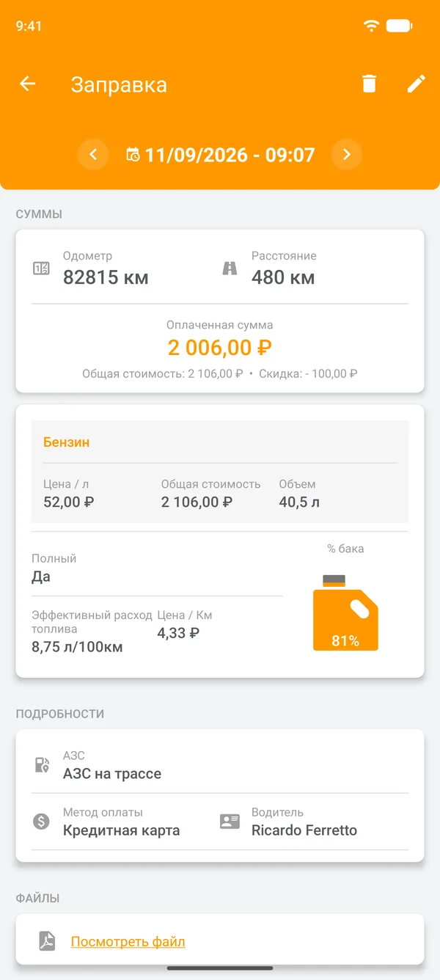Edit refueling using the pencil icon

pos(416,84)
